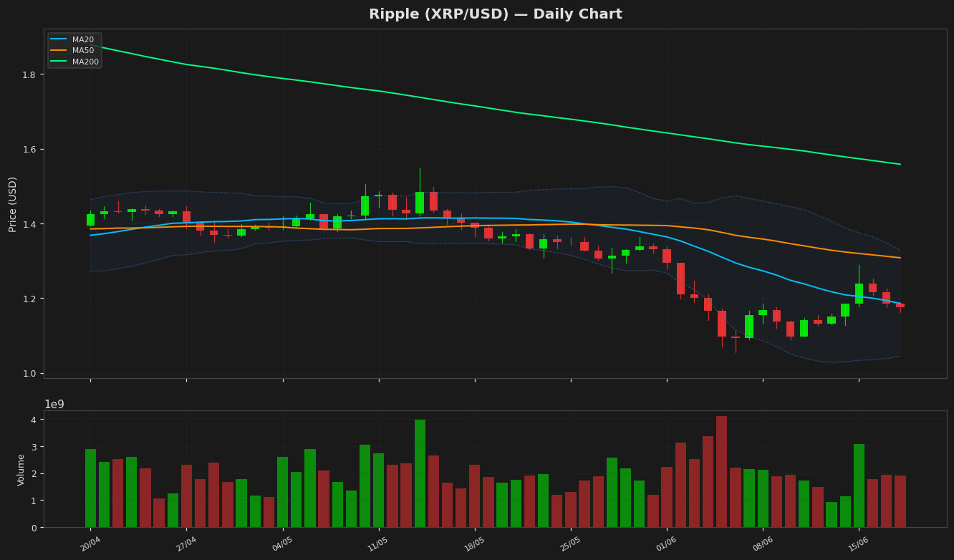Click the orange MA50 line sample in legend
The height and width of the screenshot is (560, 954).
coord(59,51)
